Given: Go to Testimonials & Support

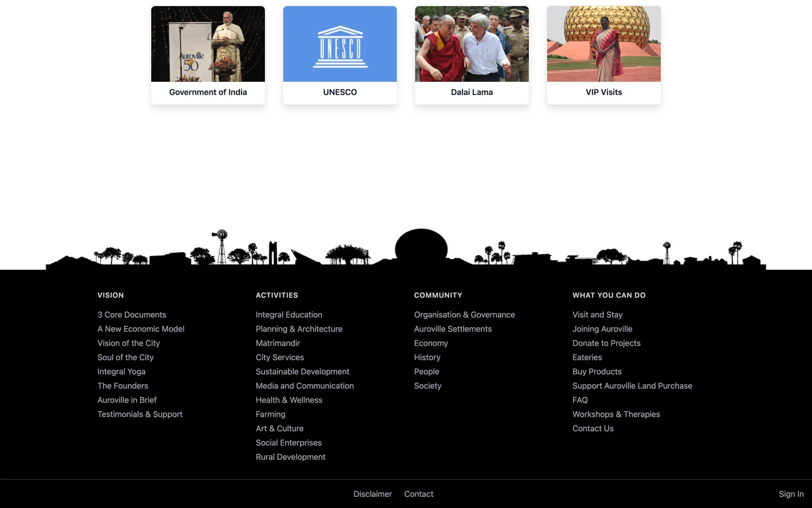Looking at the screenshot, I should 140,414.
